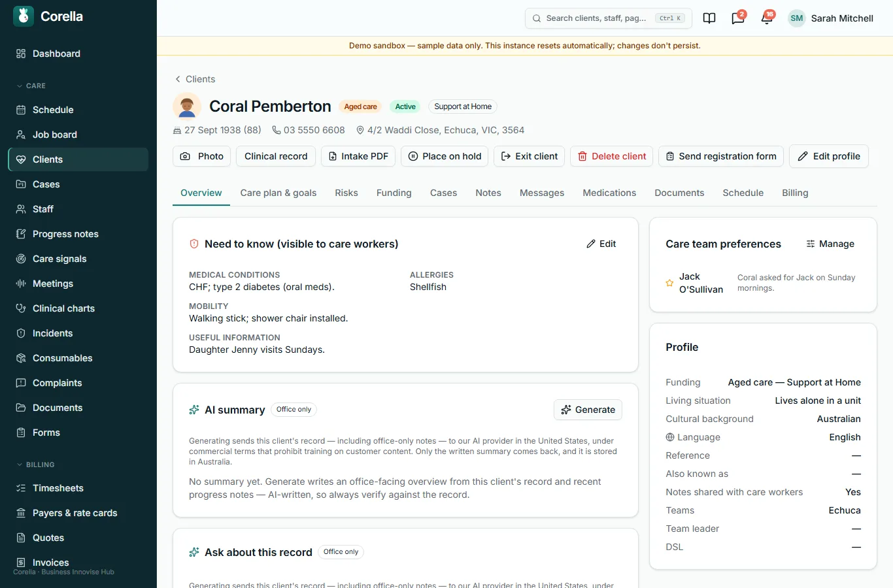Click the Corella logo icon
Screen dimensions: 893x588
pyautogui.click(x=24, y=16)
